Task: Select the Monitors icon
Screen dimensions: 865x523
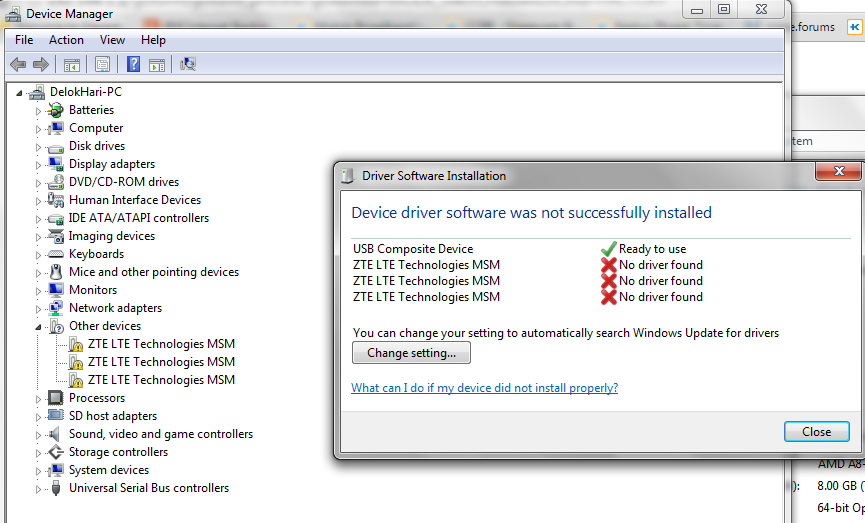Action: point(55,290)
